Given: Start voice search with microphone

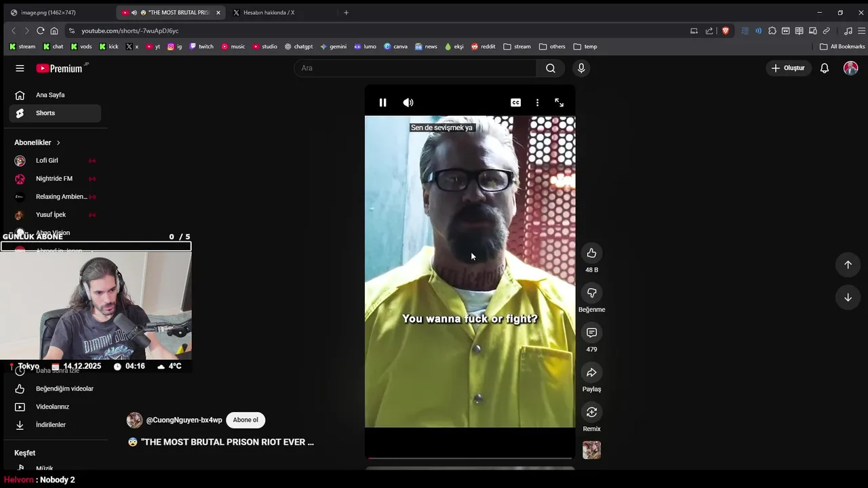Looking at the screenshot, I should (581, 68).
